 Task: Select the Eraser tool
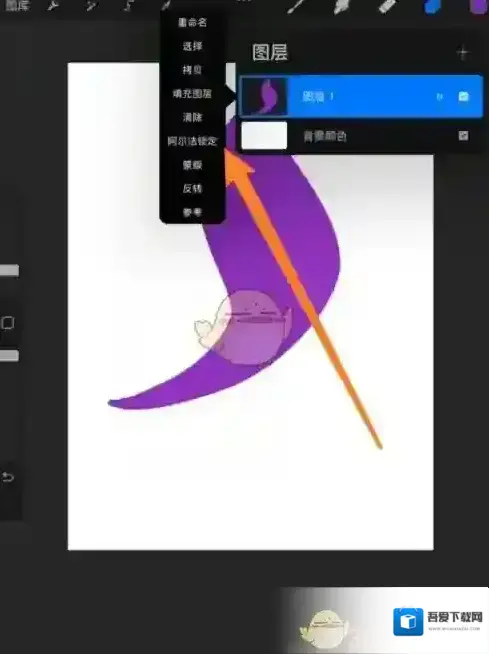pos(387,7)
